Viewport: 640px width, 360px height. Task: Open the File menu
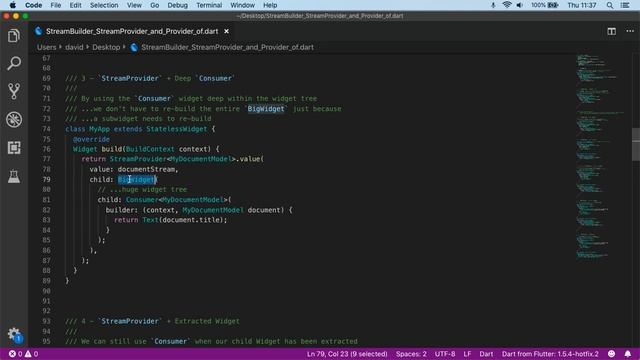click(56, 5)
